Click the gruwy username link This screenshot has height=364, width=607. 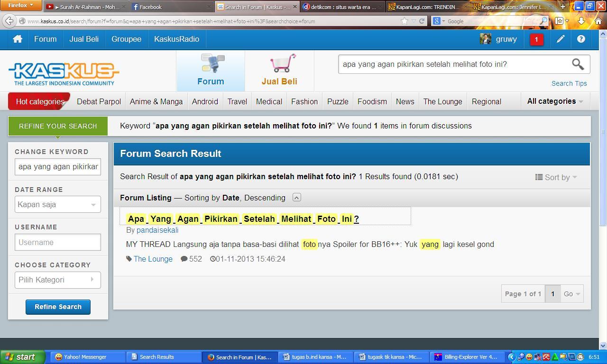[x=506, y=39]
